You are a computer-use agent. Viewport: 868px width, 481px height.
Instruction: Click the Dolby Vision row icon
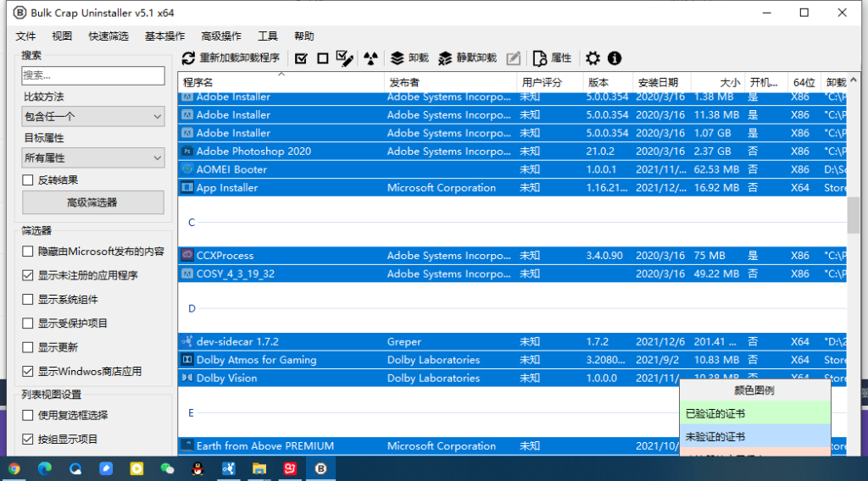pyautogui.click(x=187, y=379)
